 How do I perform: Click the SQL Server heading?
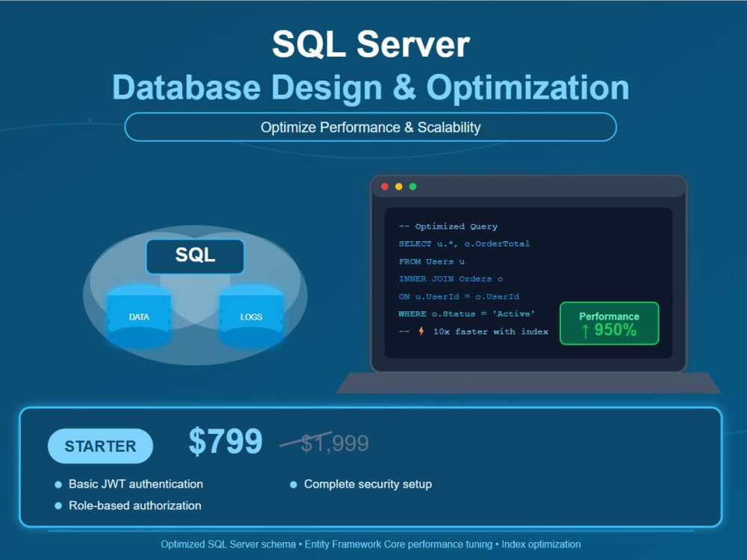371,44
